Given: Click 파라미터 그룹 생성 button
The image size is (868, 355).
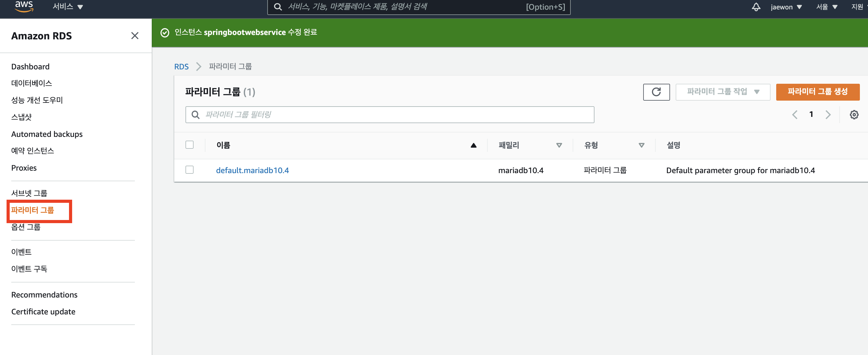Looking at the screenshot, I should (x=817, y=92).
